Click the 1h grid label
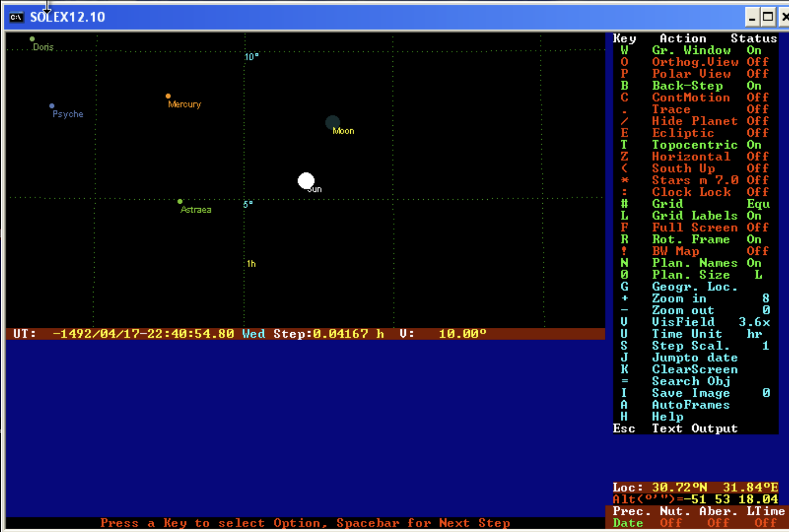The image size is (789, 532). [251, 264]
